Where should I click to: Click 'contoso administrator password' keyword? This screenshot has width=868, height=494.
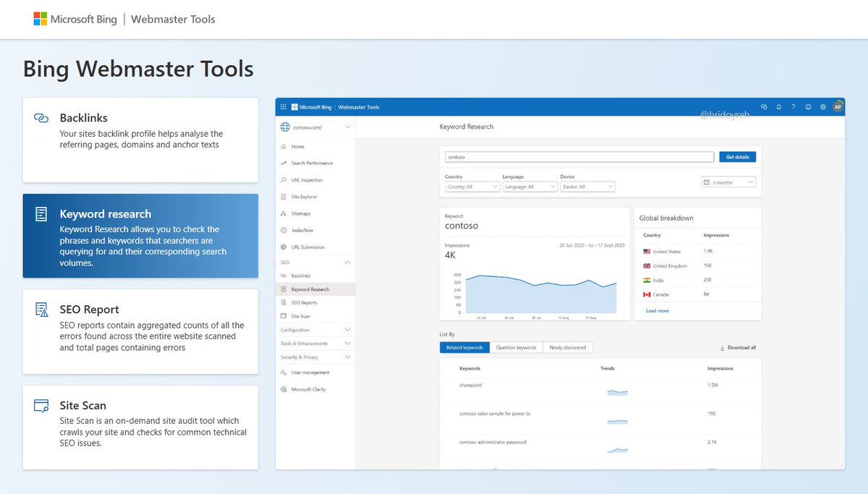[493, 442]
